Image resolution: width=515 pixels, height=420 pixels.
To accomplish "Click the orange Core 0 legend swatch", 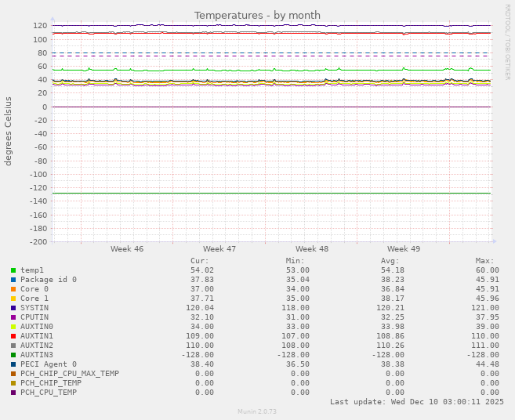I will tap(13, 289).
